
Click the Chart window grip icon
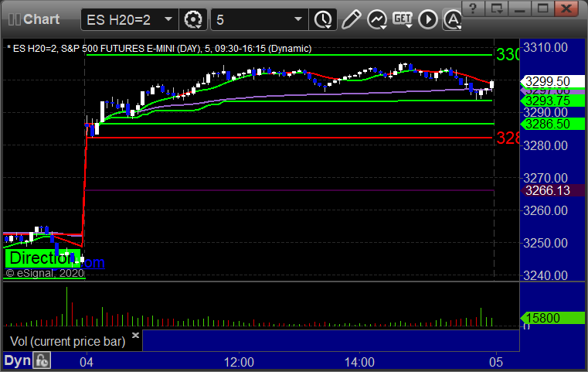(14, 19)
